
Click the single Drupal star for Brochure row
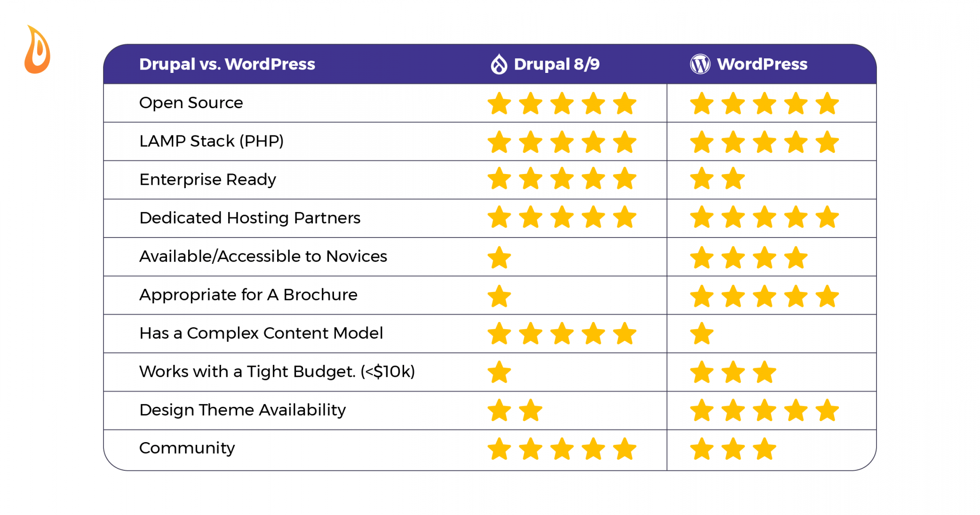499,296
